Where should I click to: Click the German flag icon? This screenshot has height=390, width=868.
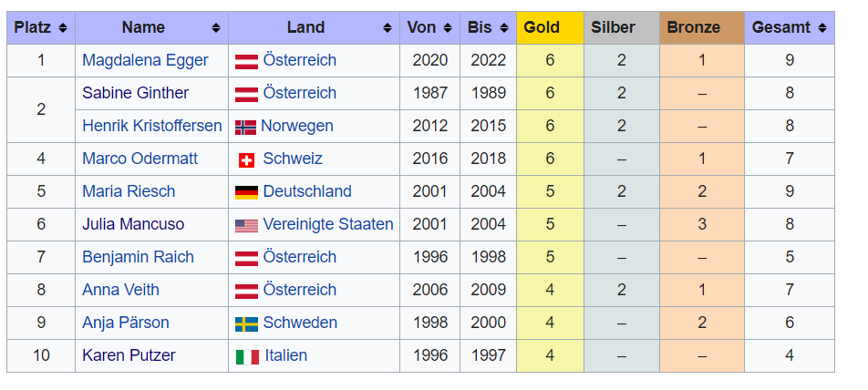click(x=246, y=192)
